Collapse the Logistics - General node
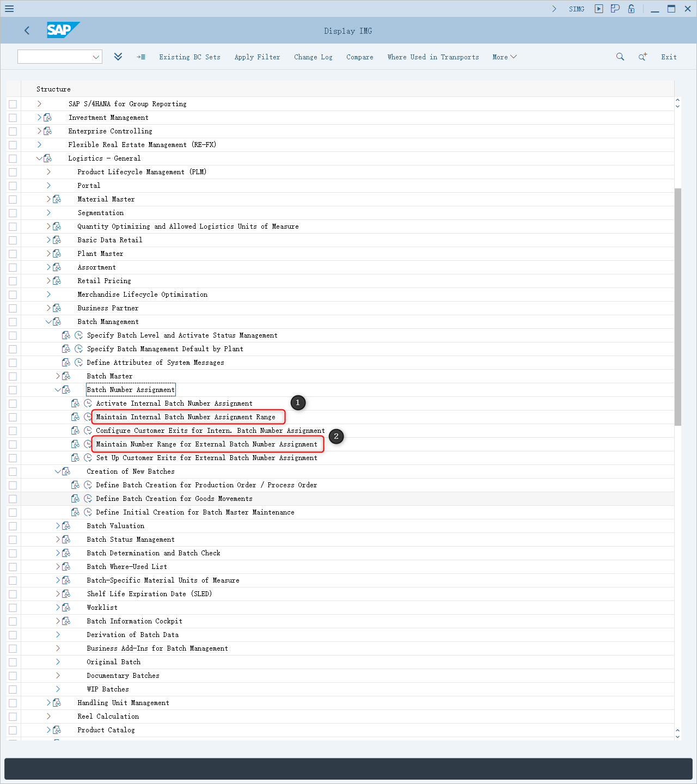The width and height of the screenshot is (697, 784). tap(39, 158)
